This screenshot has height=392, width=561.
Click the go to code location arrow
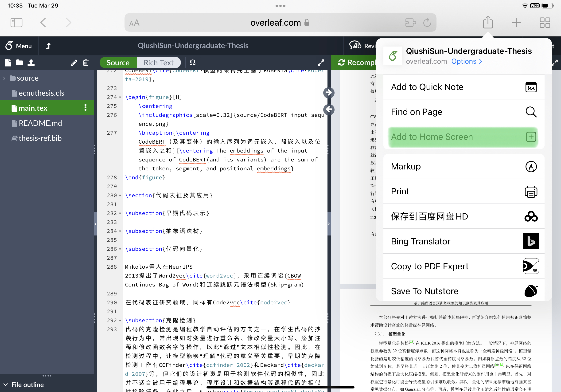click(x=329, y=110)
